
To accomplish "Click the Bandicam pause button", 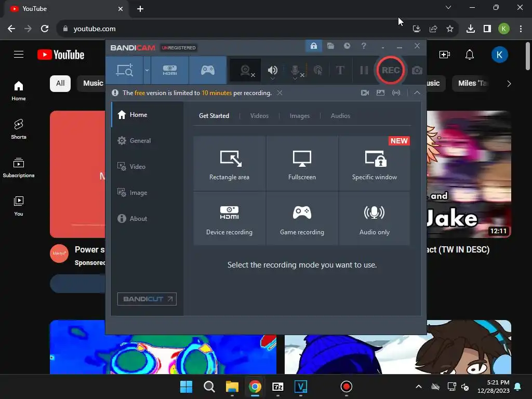I will tap(364, 70).
